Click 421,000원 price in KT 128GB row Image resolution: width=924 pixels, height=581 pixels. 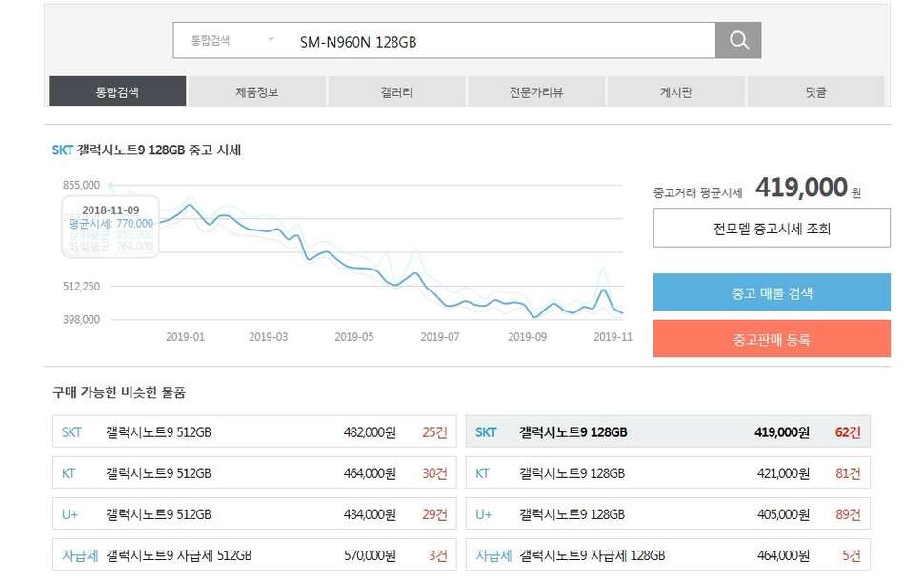click(783, 473)
